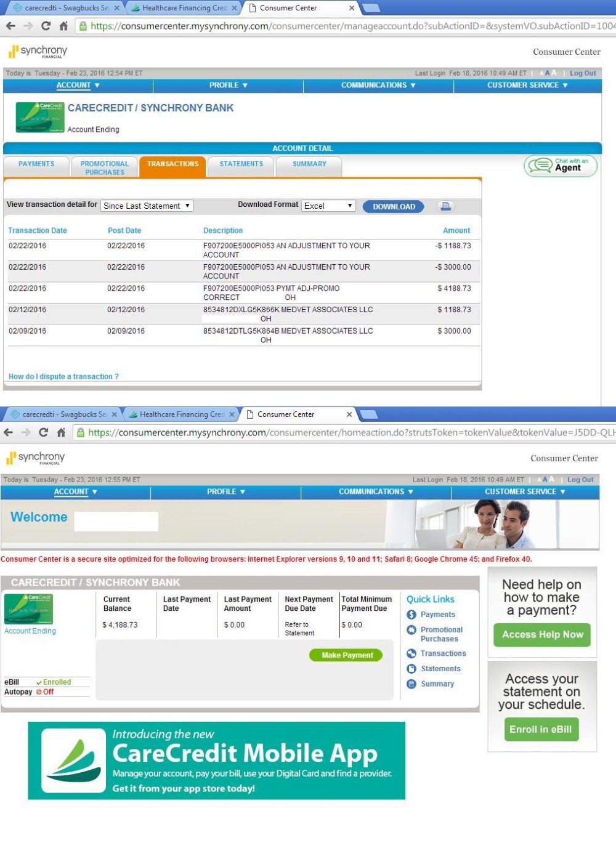This screenshot has height=864, width=616.
Task: Click the back arrow in the Welcome page browser
Action: point(8,432)
